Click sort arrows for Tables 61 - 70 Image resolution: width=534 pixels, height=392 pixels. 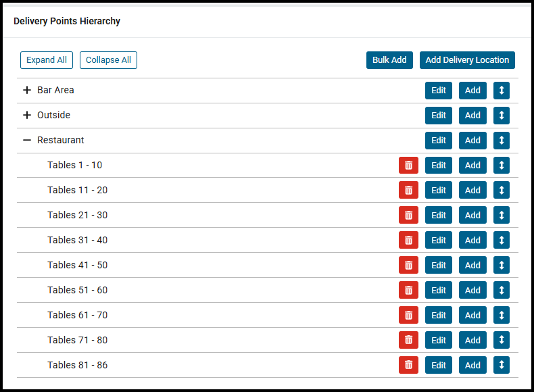(501, 316)
